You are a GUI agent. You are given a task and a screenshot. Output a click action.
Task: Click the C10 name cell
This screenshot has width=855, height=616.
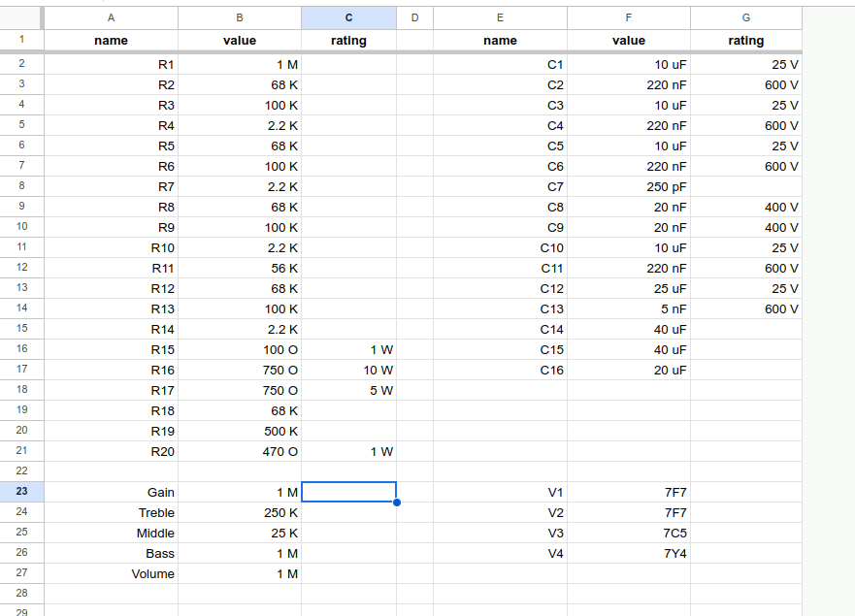click(500, 248)
